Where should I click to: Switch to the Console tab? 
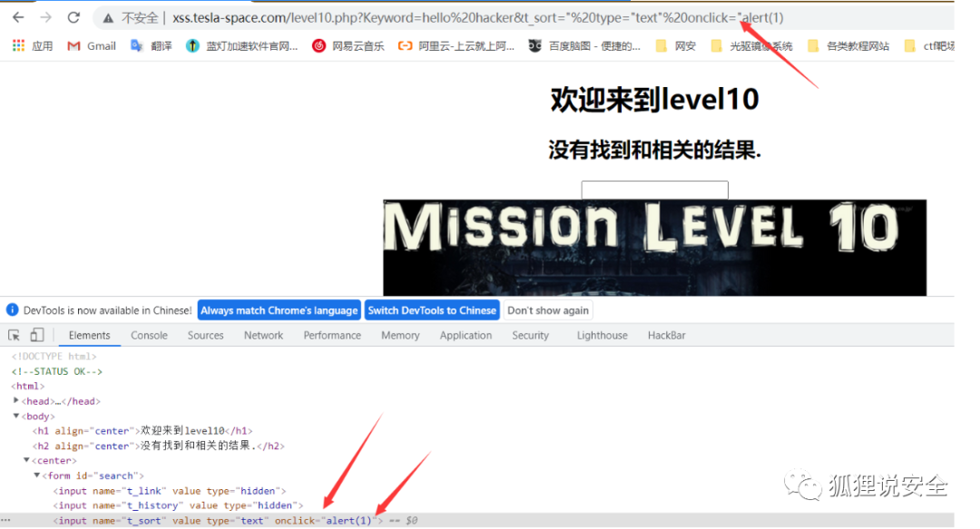tap(148, 335)
